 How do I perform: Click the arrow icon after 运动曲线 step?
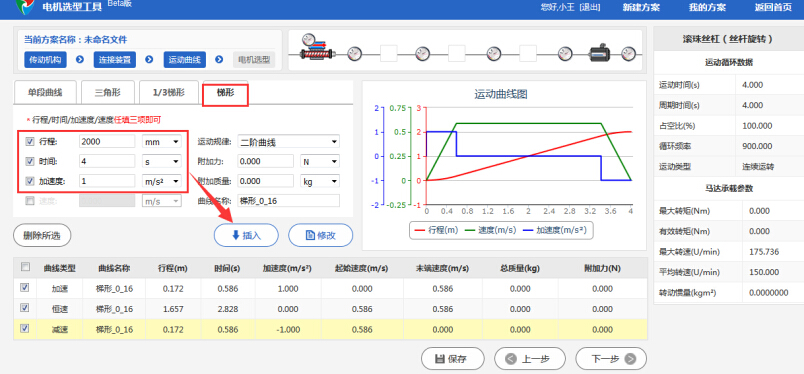(x=219, y=60)
